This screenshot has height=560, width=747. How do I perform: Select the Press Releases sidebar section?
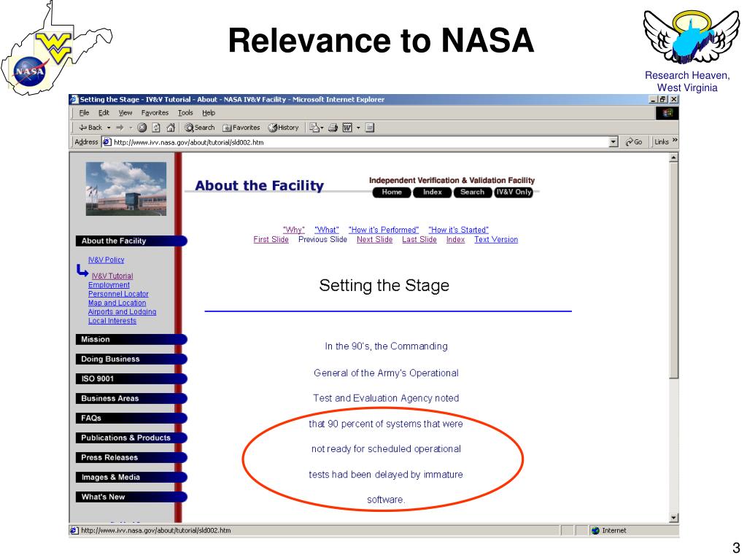pyautogui.click(x=131, y=458)
